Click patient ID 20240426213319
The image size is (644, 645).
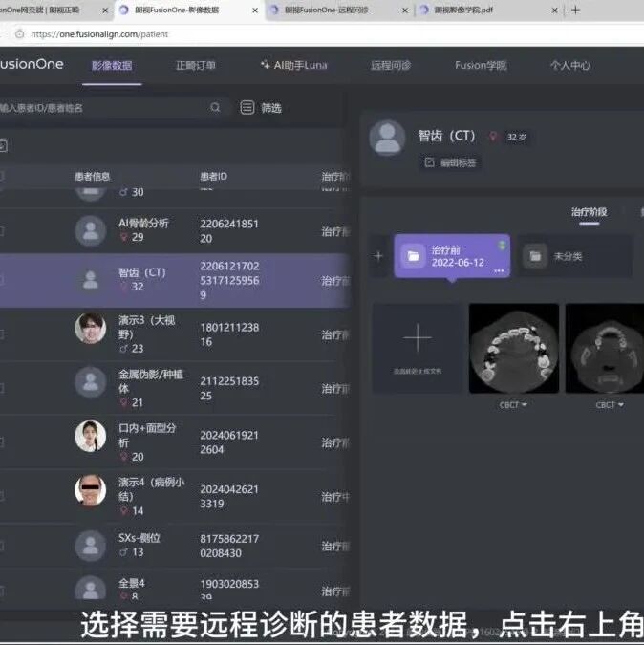[229, 496]
